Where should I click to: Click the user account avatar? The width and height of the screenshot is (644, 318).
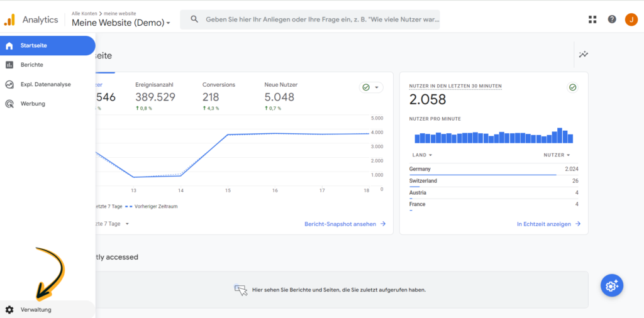pyautogui.click(x=631, y=19)
